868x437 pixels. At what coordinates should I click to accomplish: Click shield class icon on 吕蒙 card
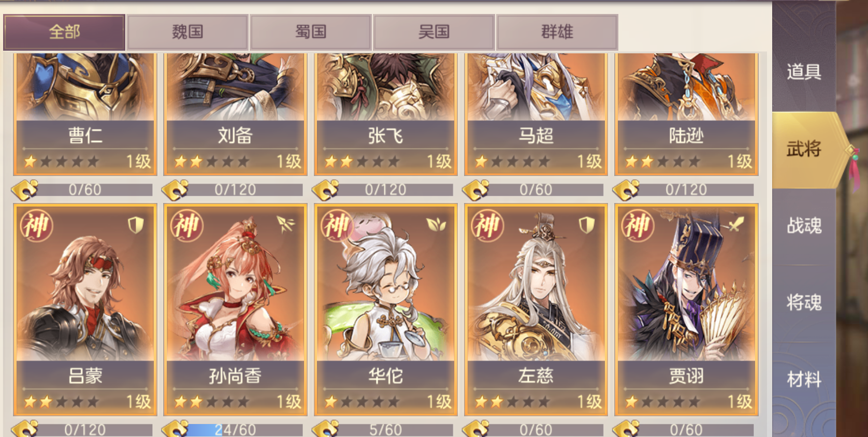point(136,225)
